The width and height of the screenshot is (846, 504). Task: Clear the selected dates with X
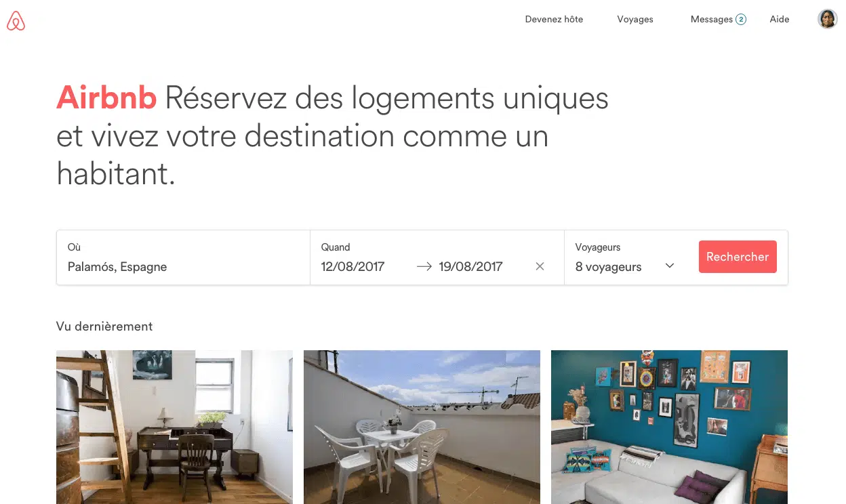point(540,266)
